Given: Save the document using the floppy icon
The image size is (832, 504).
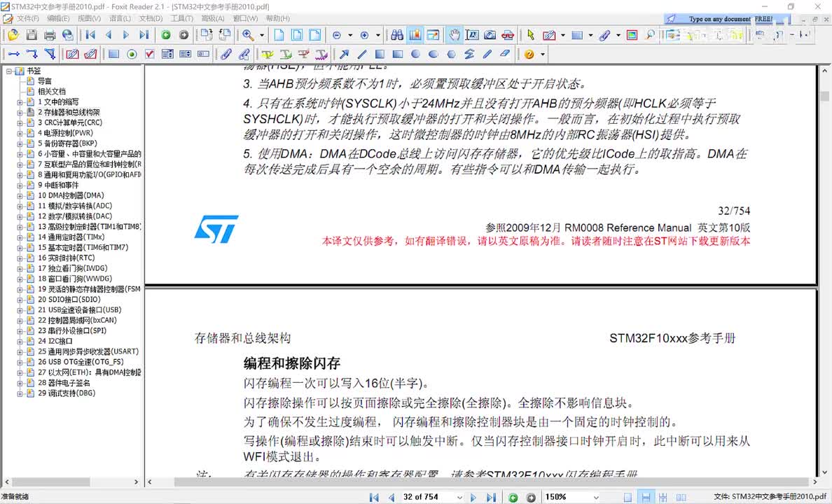Looking at the screenshot, I should (32, 35).
